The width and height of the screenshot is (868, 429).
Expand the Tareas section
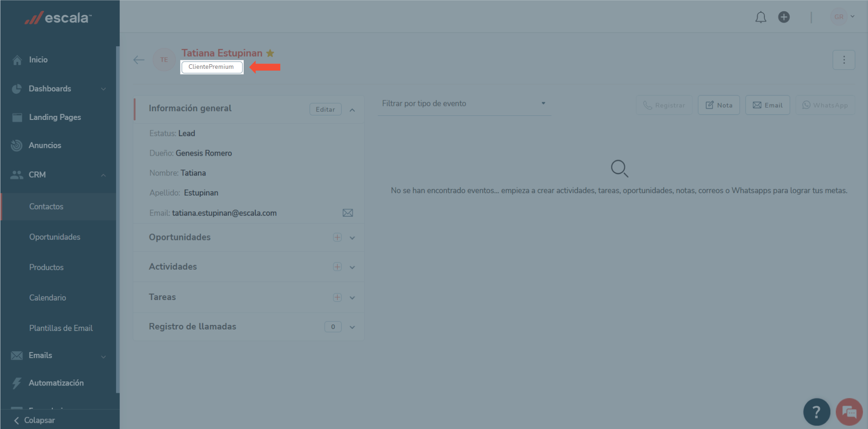point(352,297)
